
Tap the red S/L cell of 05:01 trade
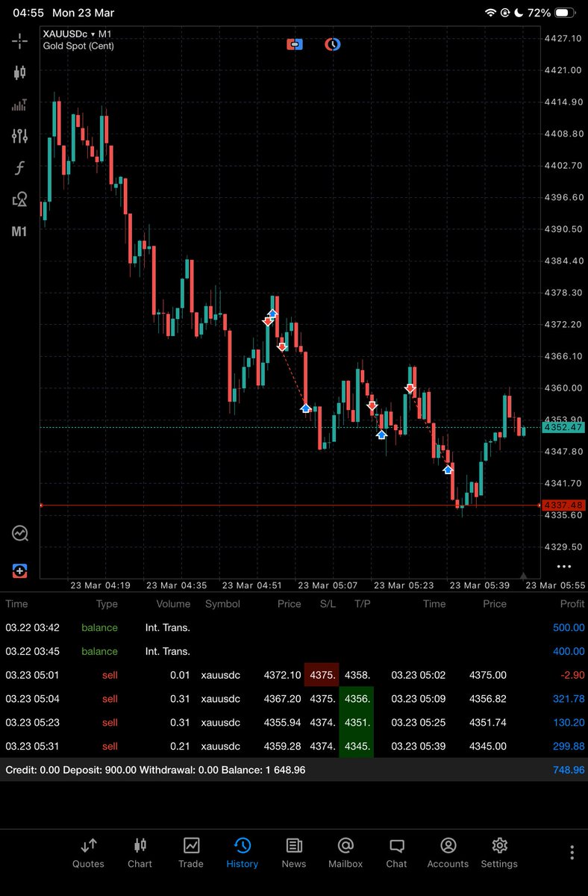coord(322,675)
